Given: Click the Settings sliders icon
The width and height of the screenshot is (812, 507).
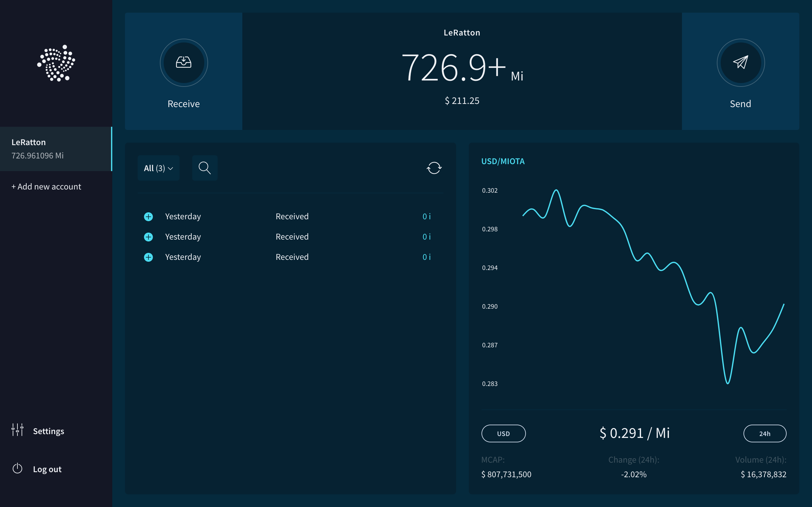Looking at the screenshot, I should [x=17, y=430].
